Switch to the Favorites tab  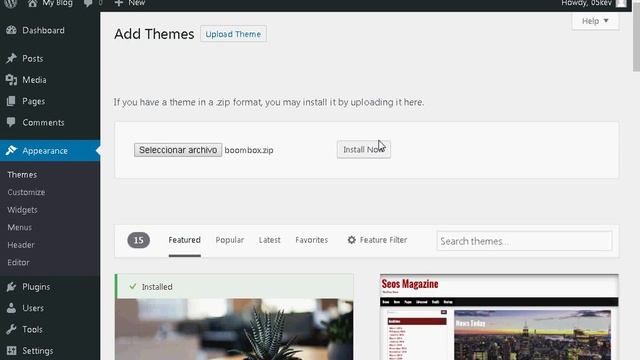coord(311,240)
